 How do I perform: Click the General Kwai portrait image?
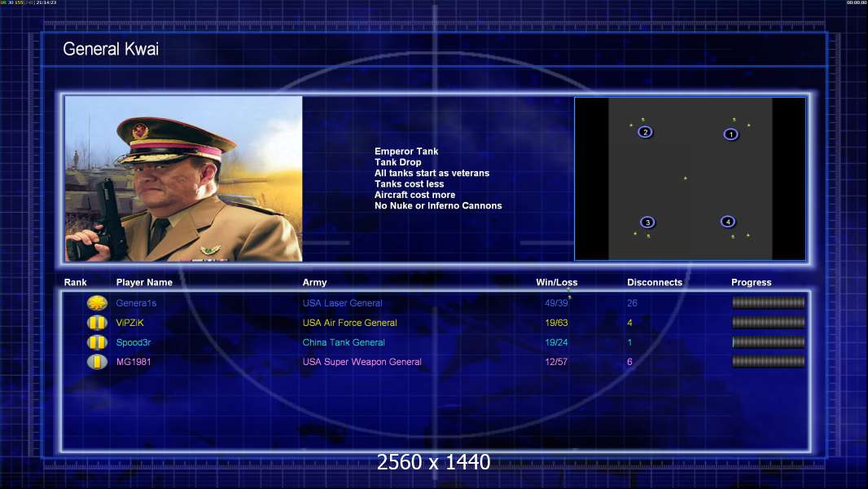click(184, 178)
